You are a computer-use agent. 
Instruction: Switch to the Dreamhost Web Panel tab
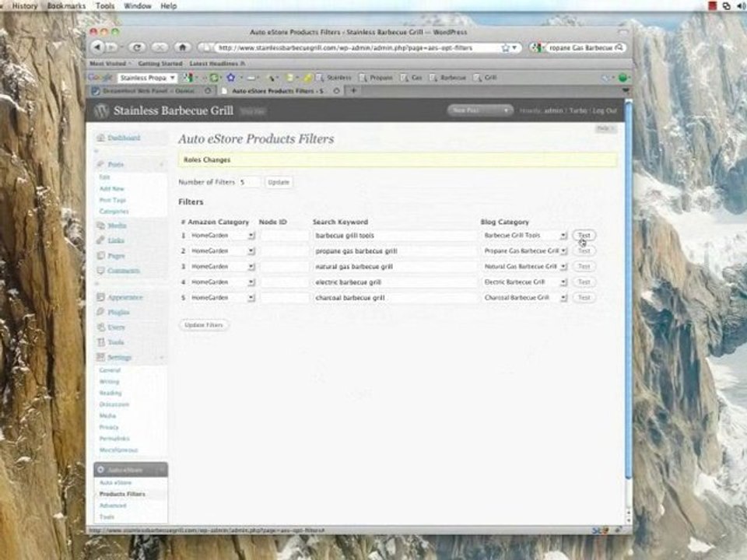click(x=149, y=90)
